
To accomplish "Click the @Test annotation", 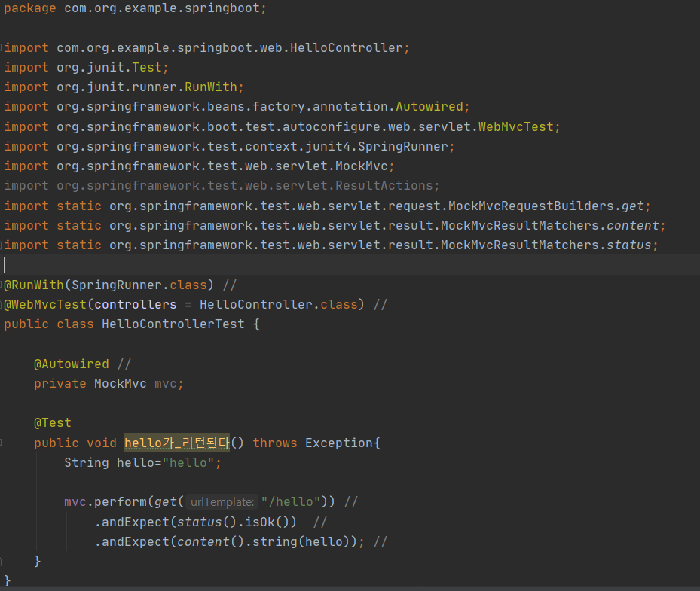I will 53,423.
